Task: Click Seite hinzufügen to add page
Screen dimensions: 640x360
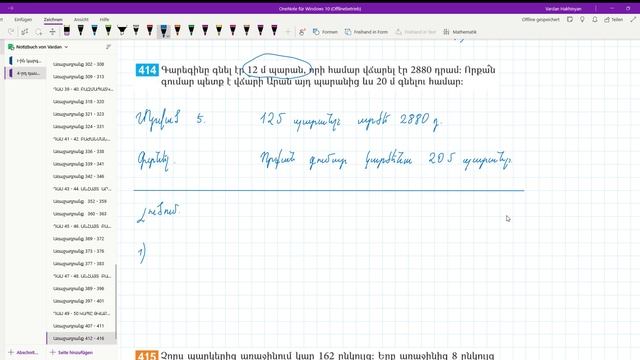Action: tap(71, 352)
